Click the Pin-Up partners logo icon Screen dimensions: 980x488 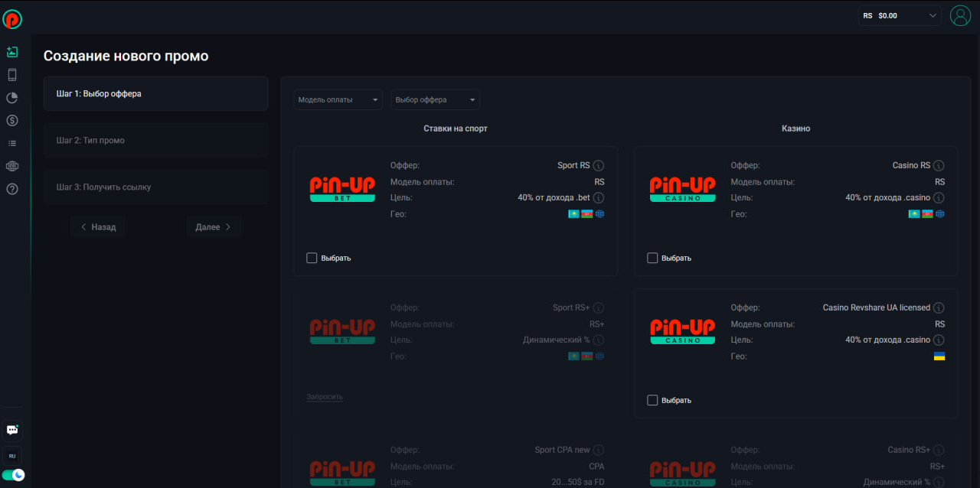[x=12, y=19]
